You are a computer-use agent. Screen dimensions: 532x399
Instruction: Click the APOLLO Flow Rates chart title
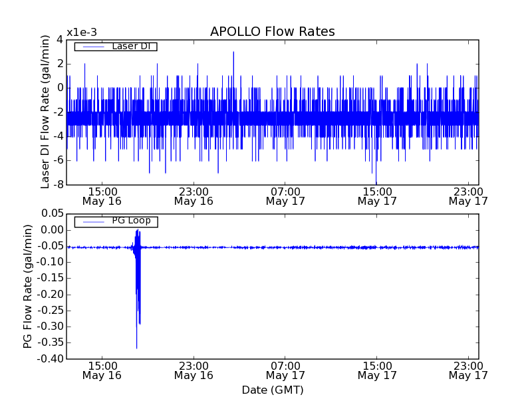272,32
